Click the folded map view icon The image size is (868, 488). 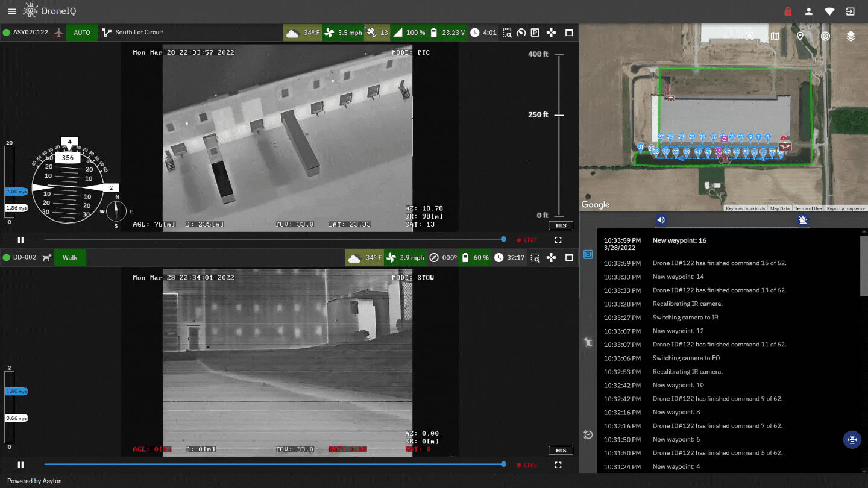[x=775, y=36]
